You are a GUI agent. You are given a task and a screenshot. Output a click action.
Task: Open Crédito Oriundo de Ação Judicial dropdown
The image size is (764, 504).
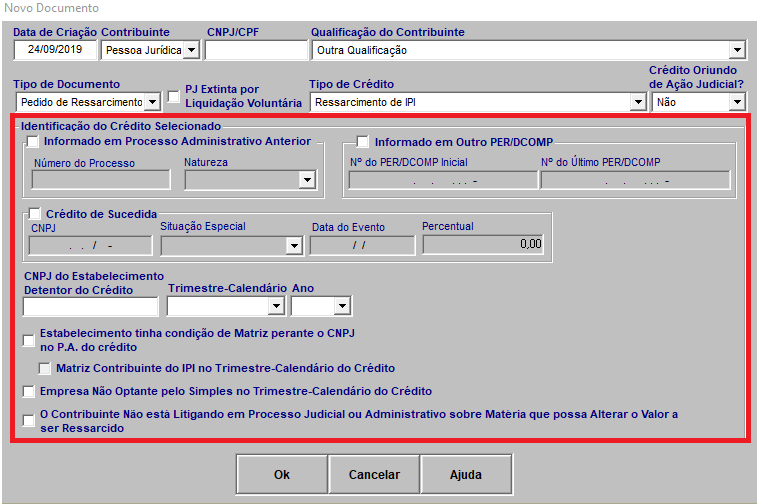coord(737,102)
